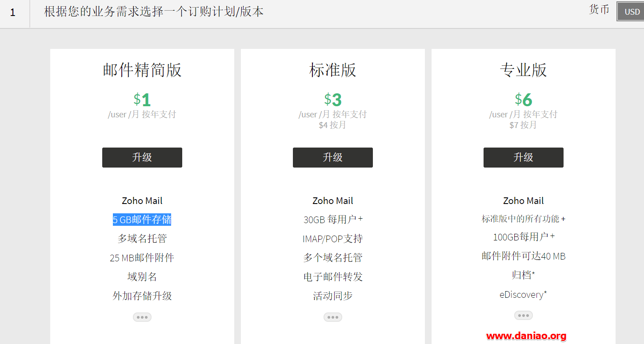The height and width of the screenshot is (344, 644).
Task: Click 30GB 每用户 feature text
Action: coord(333,220)
